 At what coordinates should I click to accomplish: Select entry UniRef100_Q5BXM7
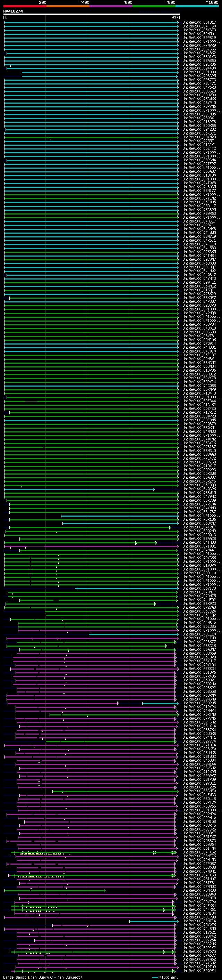click(x=199, y=523)
